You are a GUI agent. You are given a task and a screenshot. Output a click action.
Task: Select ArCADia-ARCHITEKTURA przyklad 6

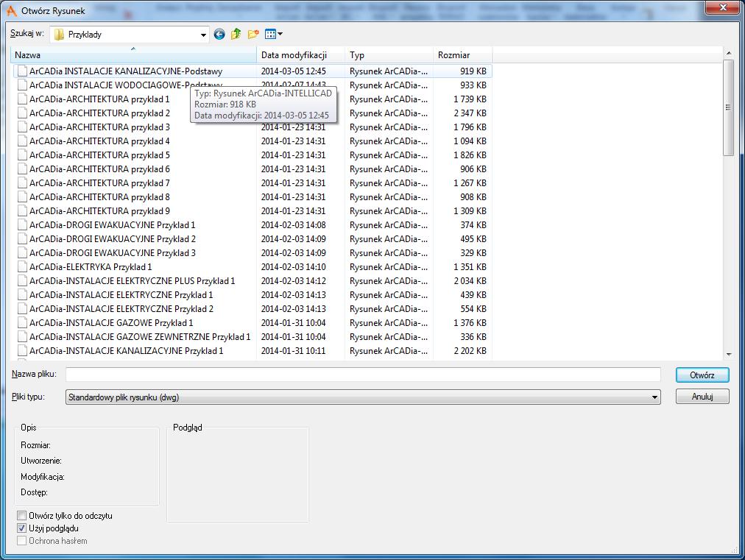pos(99,169)
